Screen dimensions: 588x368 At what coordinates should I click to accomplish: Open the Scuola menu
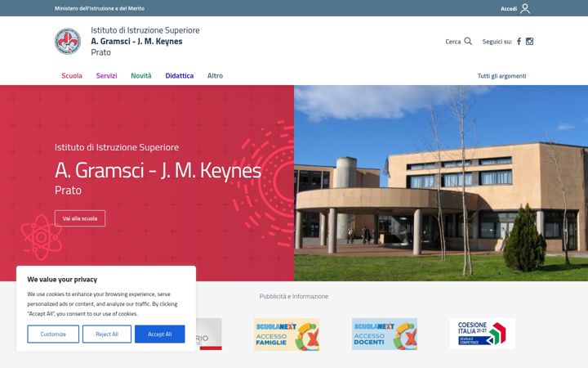point(72,75)
